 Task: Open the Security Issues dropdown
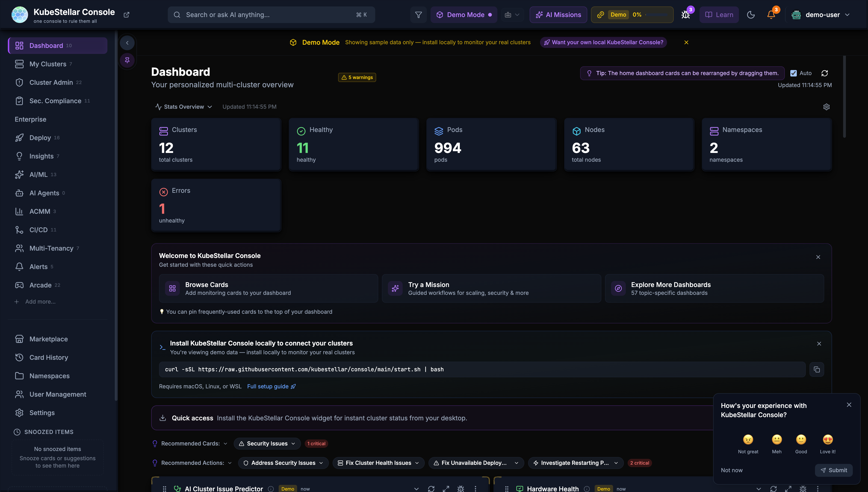pyautogui.click(x=267, y=444)
